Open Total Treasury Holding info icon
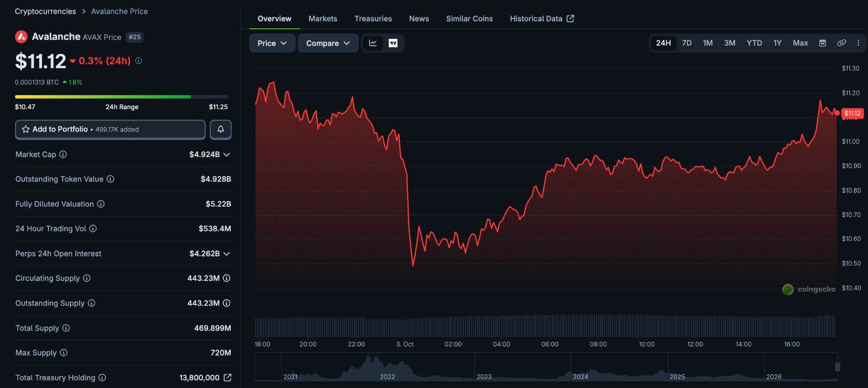This screenshot has width=868, height=388. point(102,377)
